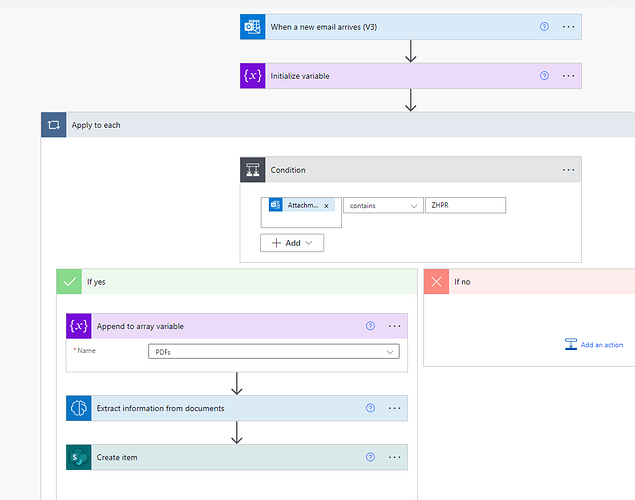Expand the Create item header

tap(237, 457)
